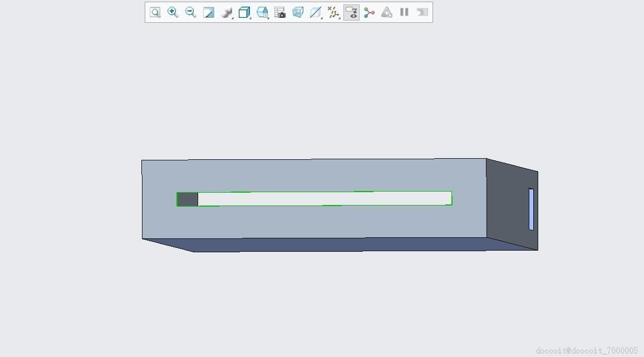The width and height of the screenshot is (644, 357).
Task: Open the Saved Orientations cube dropdown
Action: (x=245, y=12)
